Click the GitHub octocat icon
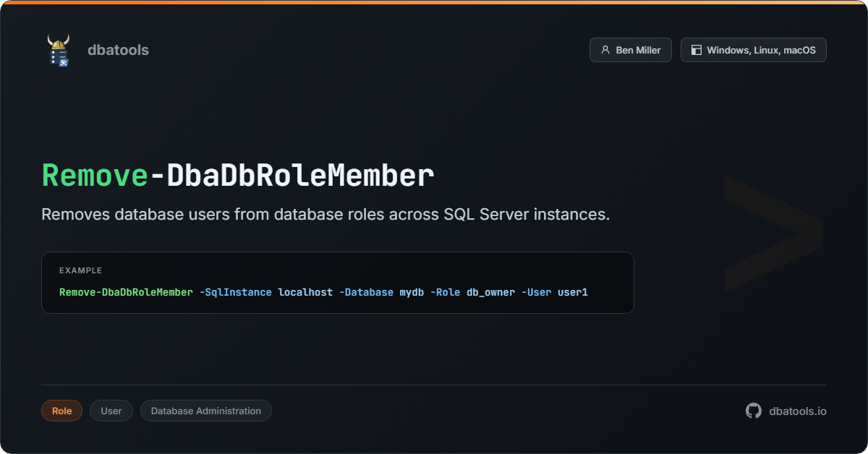868x454 pixels. [754, 411]
